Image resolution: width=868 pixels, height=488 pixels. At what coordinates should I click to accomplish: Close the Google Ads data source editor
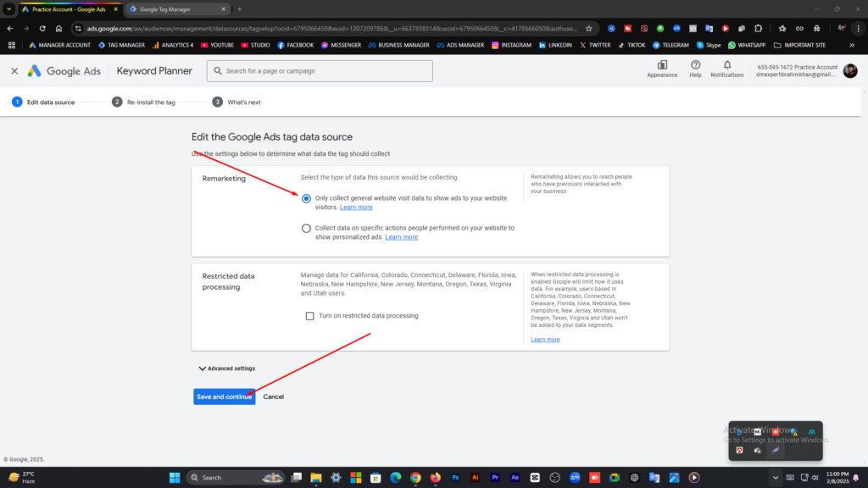14,71
